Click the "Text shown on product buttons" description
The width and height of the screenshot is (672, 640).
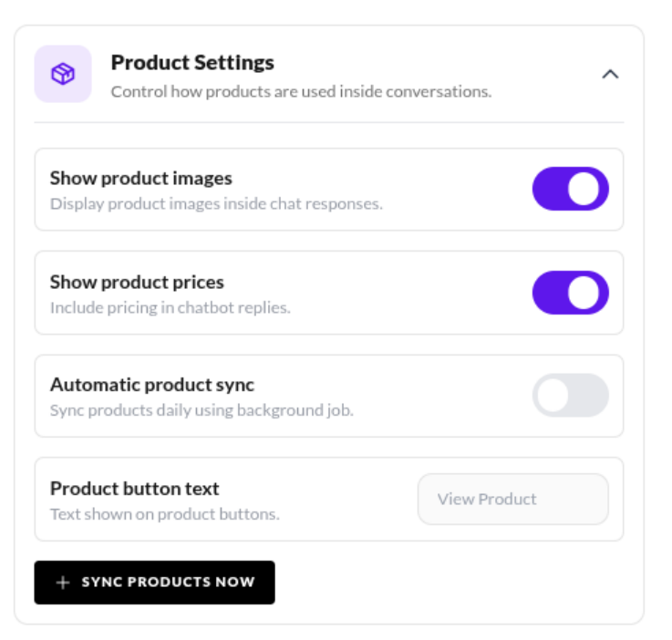click(x=164, y=513)
